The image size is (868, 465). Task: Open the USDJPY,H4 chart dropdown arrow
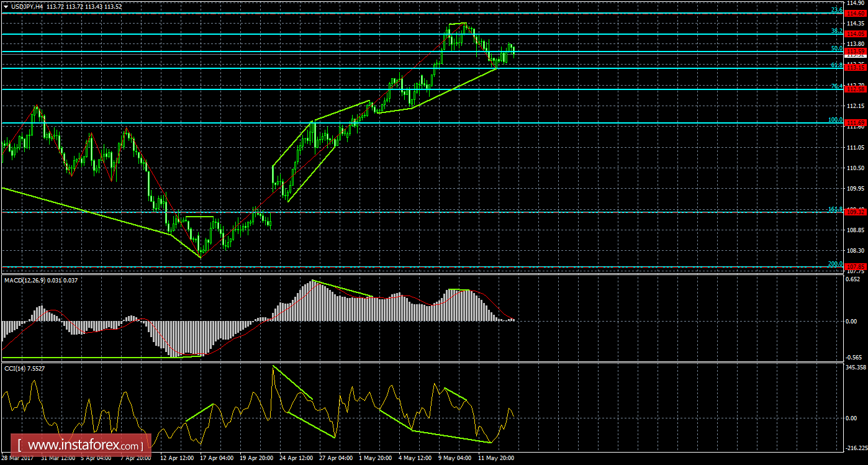(6, 6)
